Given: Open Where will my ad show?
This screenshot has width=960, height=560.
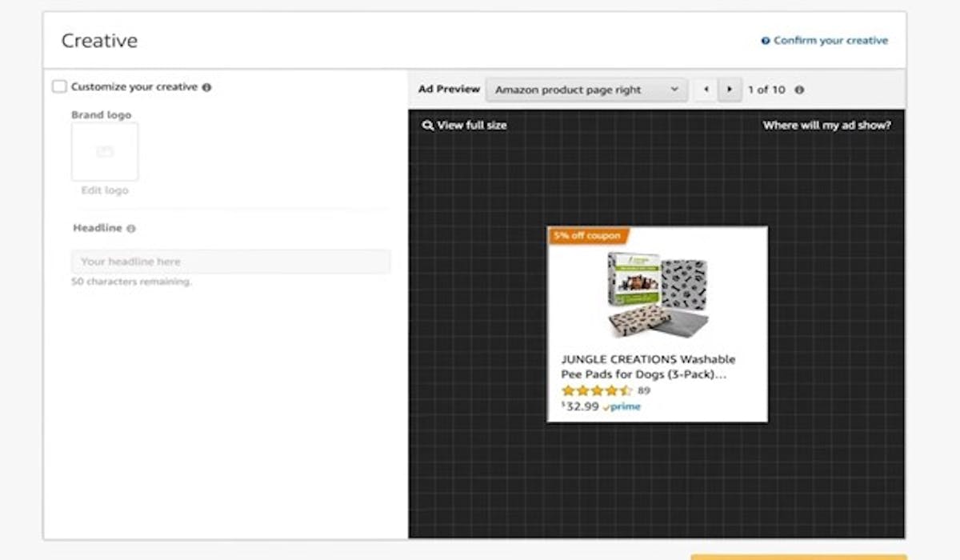Looking at the screenshot, I should (x=826, y=126).
